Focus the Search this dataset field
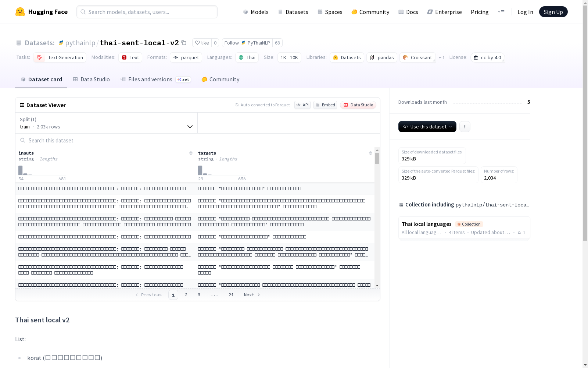 pyautogui.click(x=198, y=140)
